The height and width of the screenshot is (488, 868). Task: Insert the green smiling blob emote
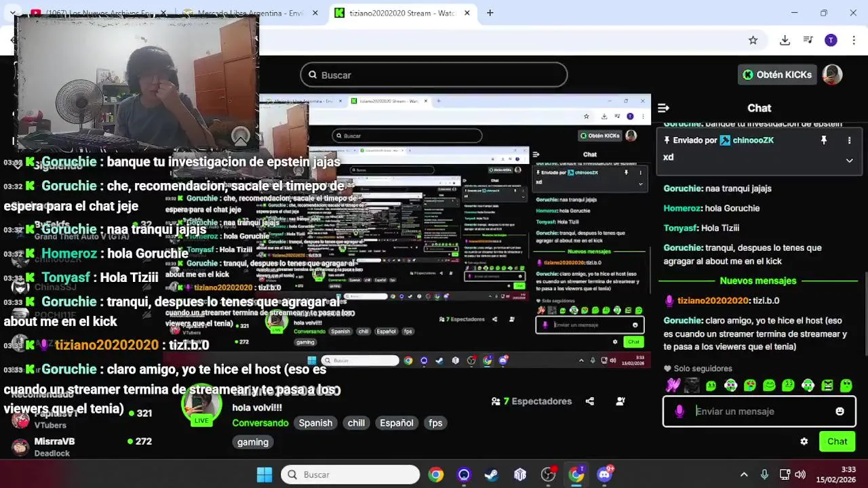[769, 386]
